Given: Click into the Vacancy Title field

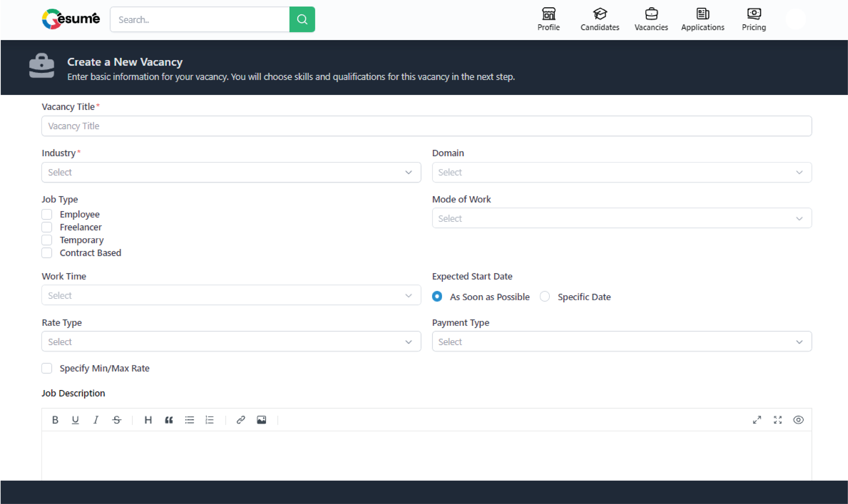Looking at the screenshot, I should point(426,126).
